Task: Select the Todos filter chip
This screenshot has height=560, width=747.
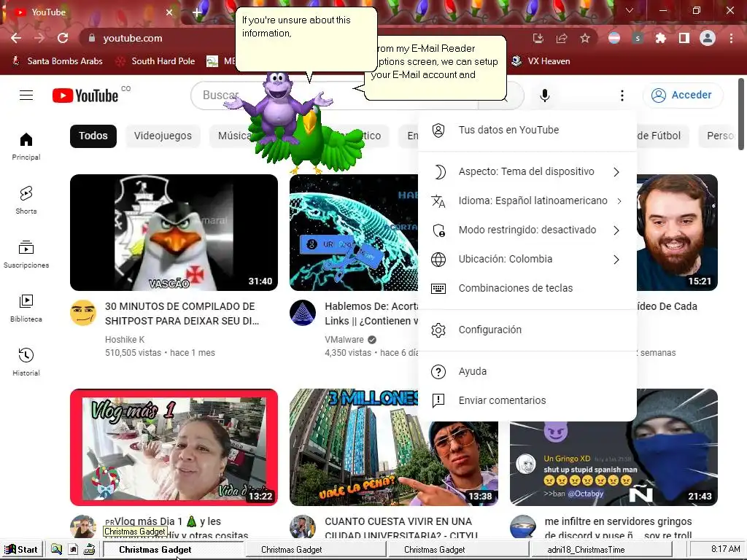Action: point(93,136)
